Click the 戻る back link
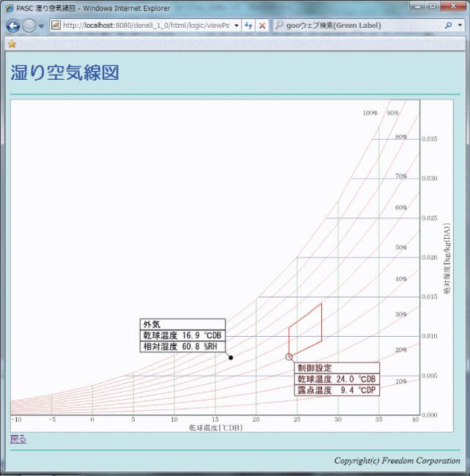 (18, 439)
